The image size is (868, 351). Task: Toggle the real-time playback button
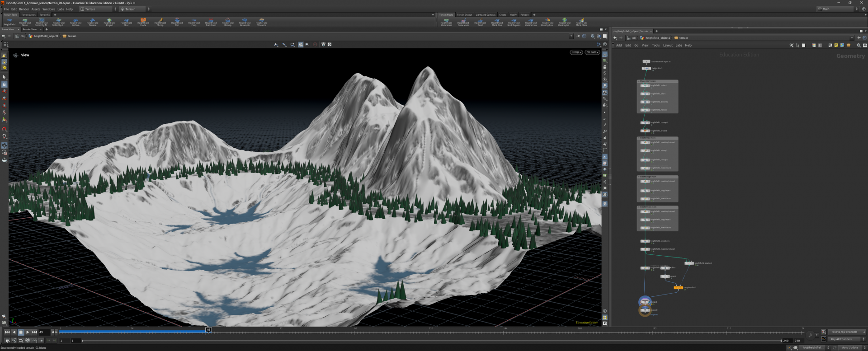(x=28, y=341)
